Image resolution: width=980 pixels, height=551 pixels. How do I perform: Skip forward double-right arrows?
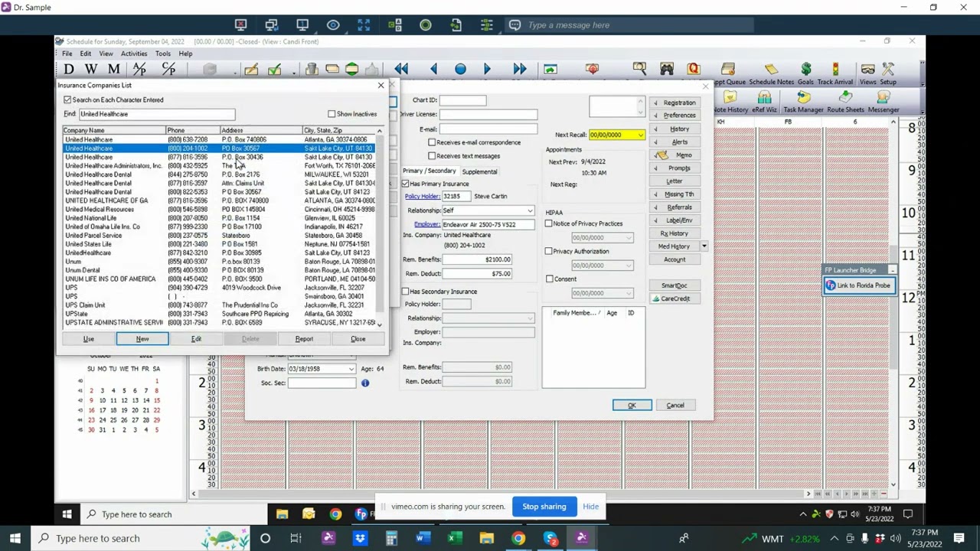click(519, 70)
